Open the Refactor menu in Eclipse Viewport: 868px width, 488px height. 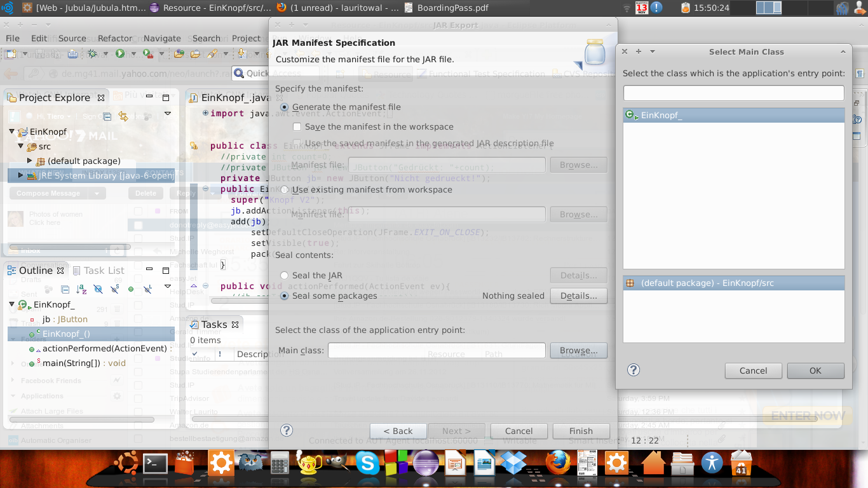point(115,38)
